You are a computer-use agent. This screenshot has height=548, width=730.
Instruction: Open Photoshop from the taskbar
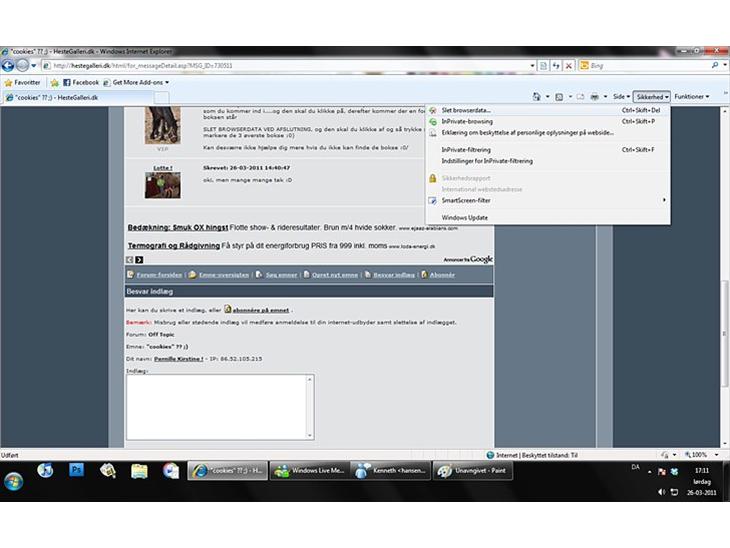tap(76, 470)
